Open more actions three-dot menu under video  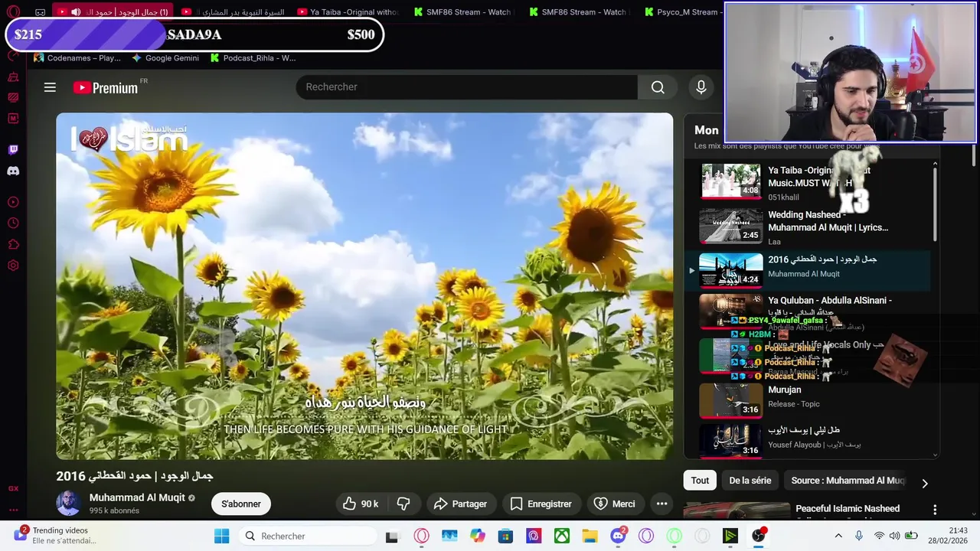click(x=661, y=504)
